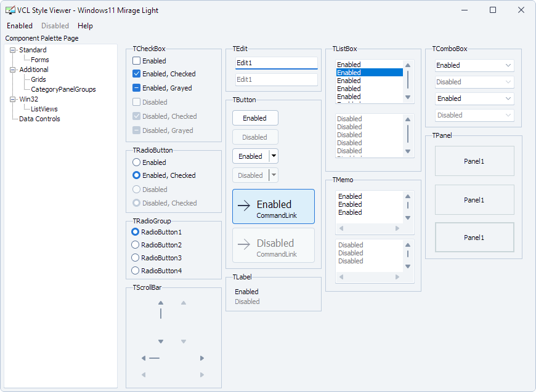Screen dimensions: 536x392
Task: Click scroll-up arrow in the enabled TMemo
Action: pos(408,196)
